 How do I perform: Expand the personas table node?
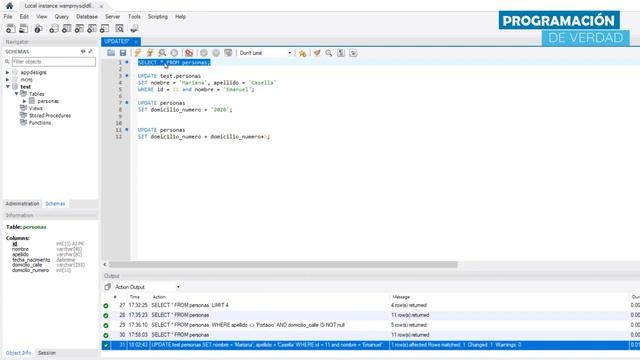[24, 101]
